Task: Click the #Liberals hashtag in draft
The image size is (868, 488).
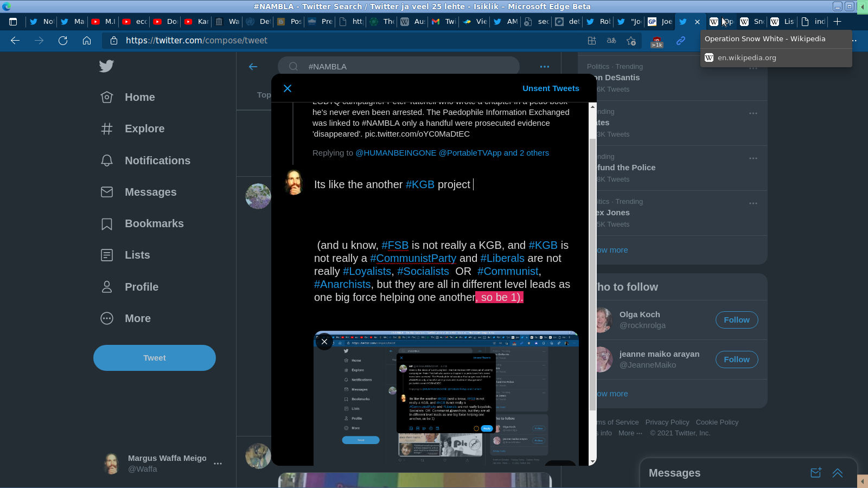Action: click(x=502, y=258)
